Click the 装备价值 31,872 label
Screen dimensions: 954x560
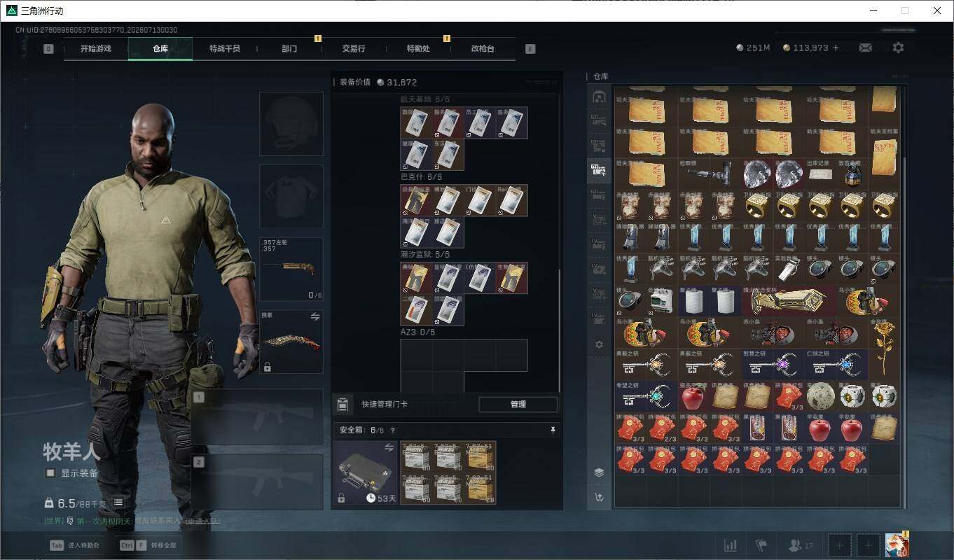(x=378, y=82)
